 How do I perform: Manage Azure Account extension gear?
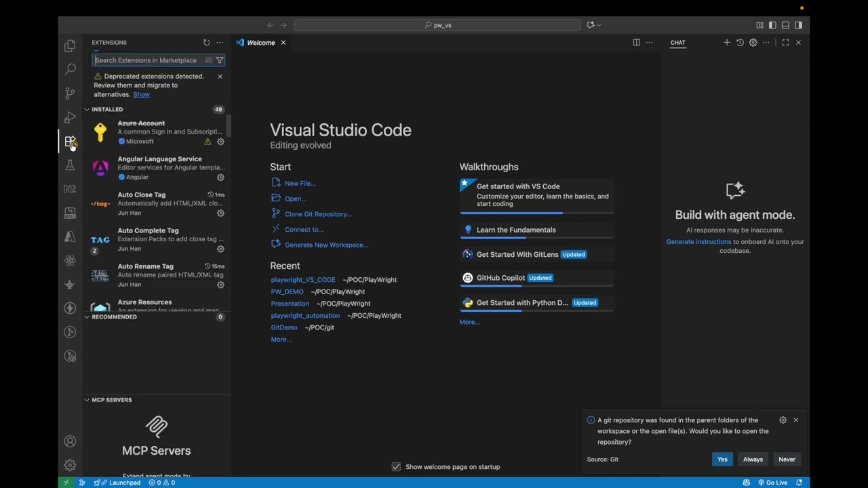point(220,142)
